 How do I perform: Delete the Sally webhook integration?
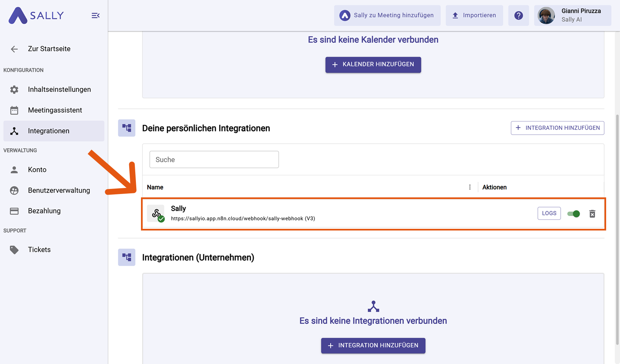click(592, 214)
